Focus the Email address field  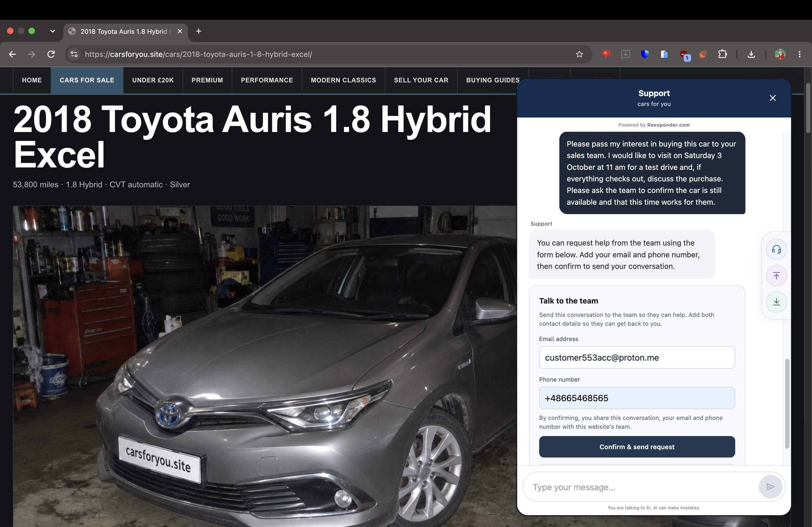637,358
